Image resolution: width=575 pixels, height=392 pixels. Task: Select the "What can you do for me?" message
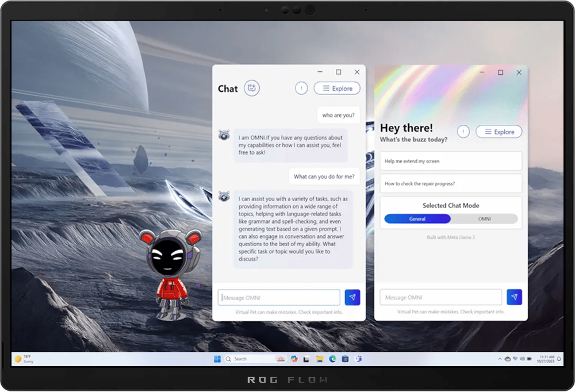point(324,176)
